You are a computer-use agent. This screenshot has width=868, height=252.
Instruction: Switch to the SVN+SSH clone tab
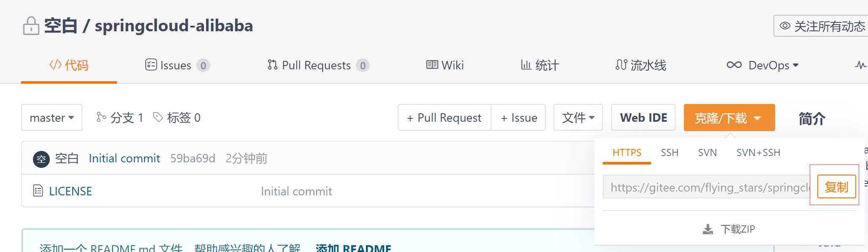point(758,153)
